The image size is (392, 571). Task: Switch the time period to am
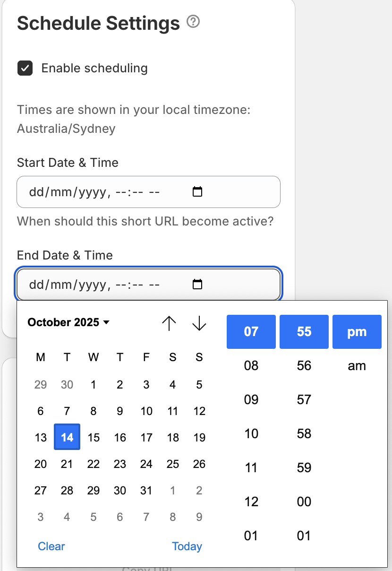click(357, 365)
